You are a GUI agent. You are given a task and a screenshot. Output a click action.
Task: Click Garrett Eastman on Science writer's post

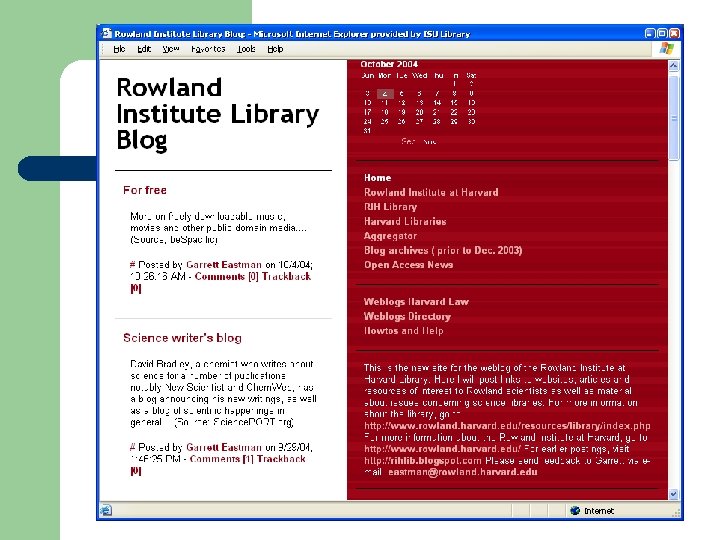(x=224, y=447)
